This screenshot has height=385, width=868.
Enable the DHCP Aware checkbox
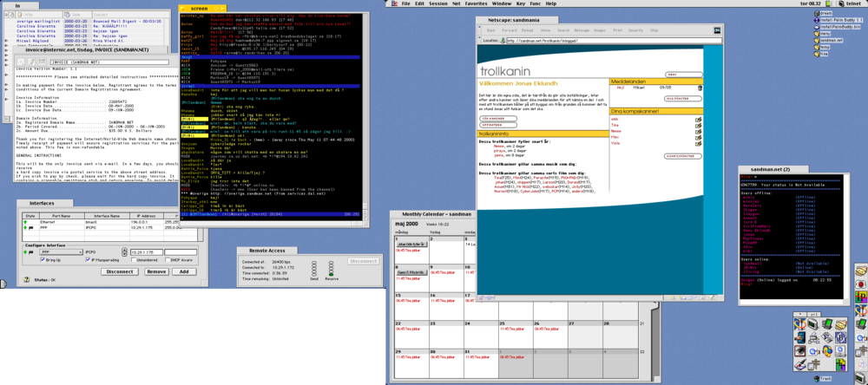[168, 259]
